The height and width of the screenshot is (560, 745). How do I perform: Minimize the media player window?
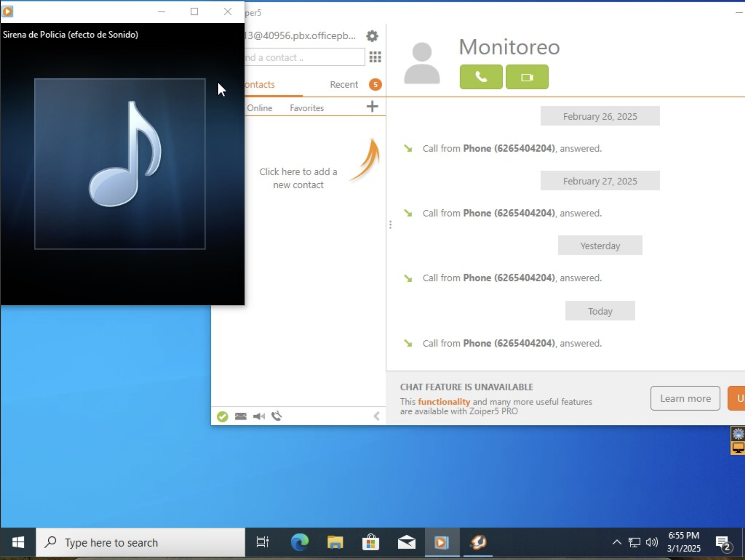pyautogui.click(x=161, y=11)
